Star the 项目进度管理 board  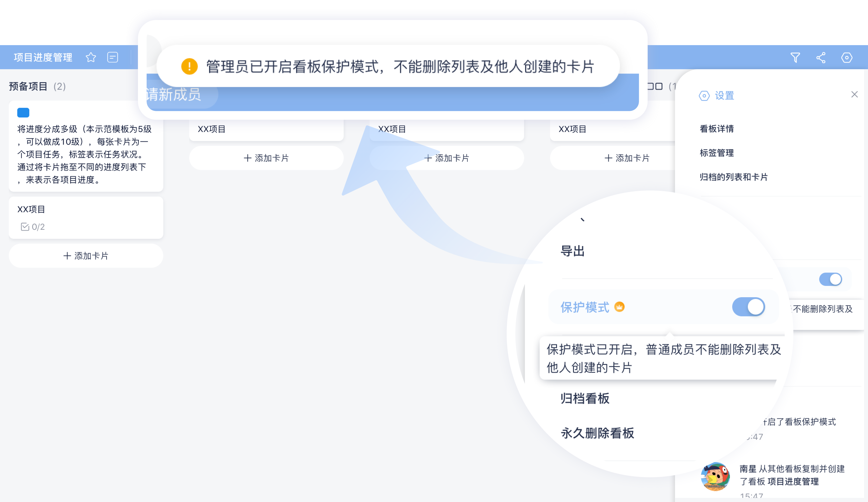point(91,57)
